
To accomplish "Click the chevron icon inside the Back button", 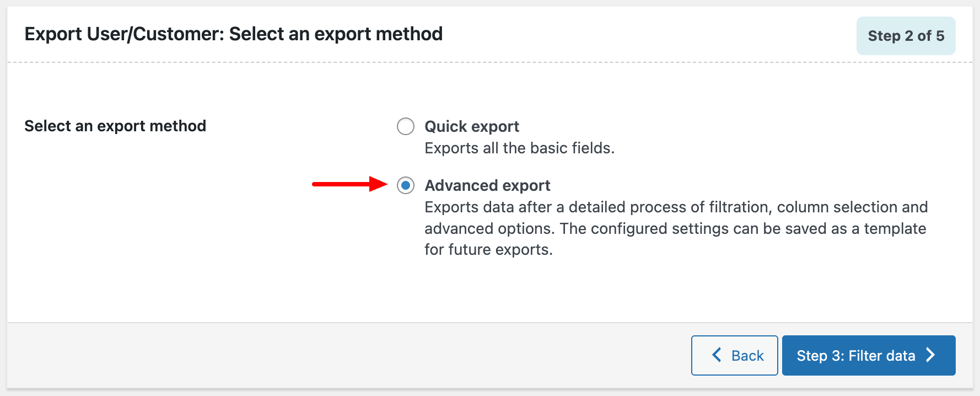I will click(717, 355).
